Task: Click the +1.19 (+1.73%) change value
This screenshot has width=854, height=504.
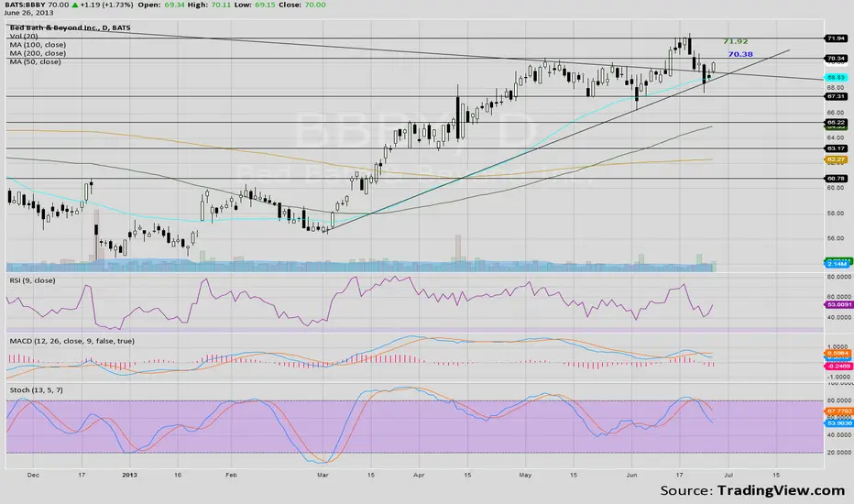Action: point(105,5)
